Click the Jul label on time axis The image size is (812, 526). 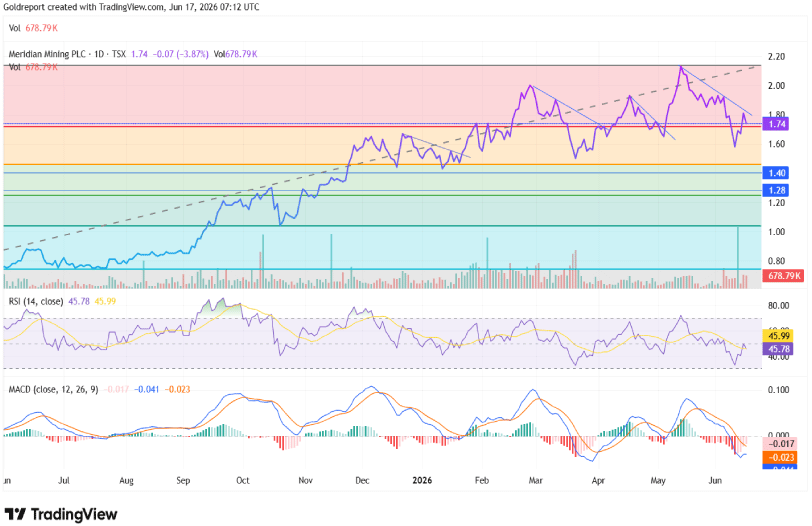(x=64, y=481)
